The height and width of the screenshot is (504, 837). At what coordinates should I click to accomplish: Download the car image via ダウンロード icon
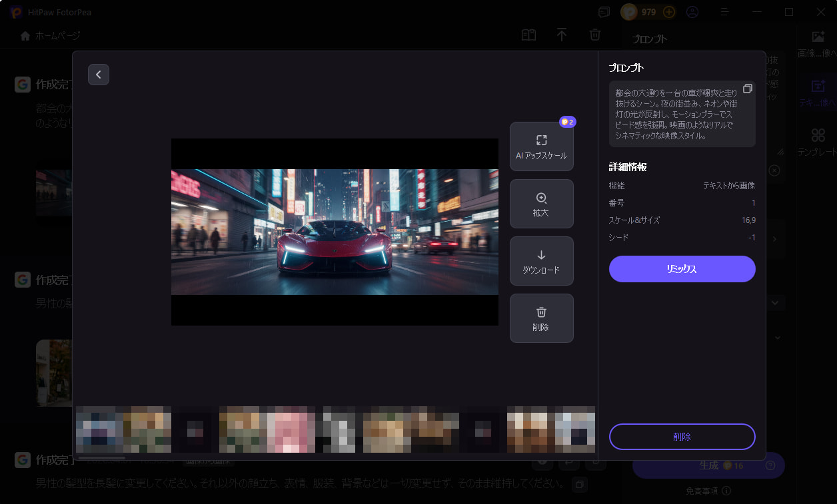click(x=541, y=261)
